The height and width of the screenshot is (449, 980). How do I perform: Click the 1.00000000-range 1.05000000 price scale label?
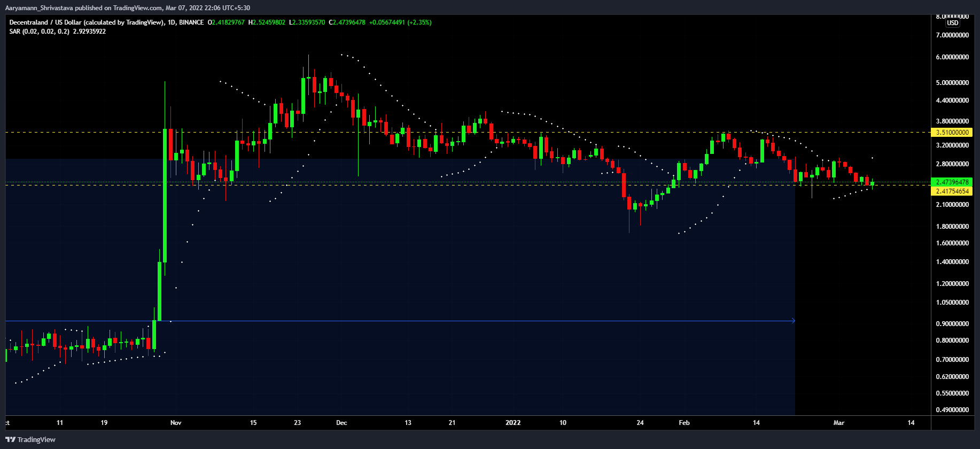952,303
